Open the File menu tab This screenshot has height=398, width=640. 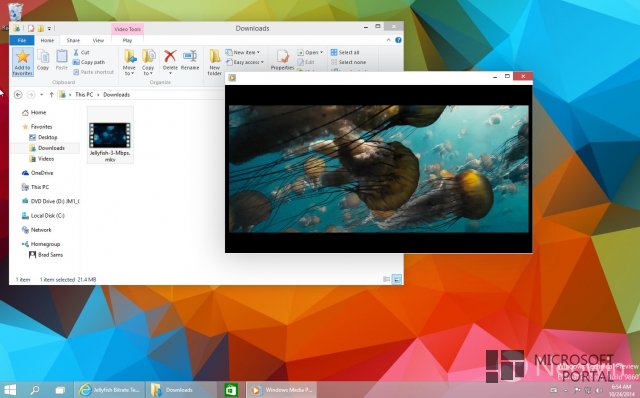[x=22, y=40]
